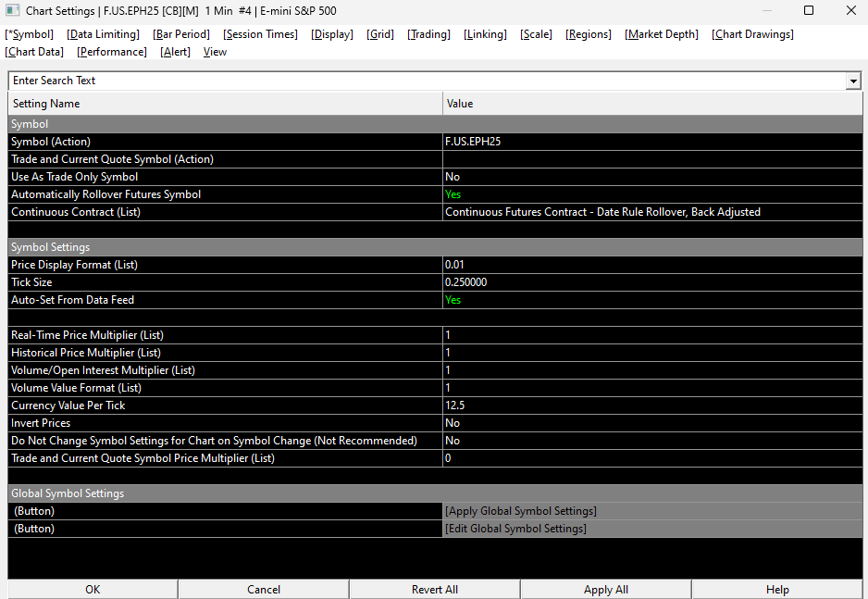Image resolution: width=868 pixels, height=599 pixels.
Task: Open the Continuous Contract list value
Action: 652,212
